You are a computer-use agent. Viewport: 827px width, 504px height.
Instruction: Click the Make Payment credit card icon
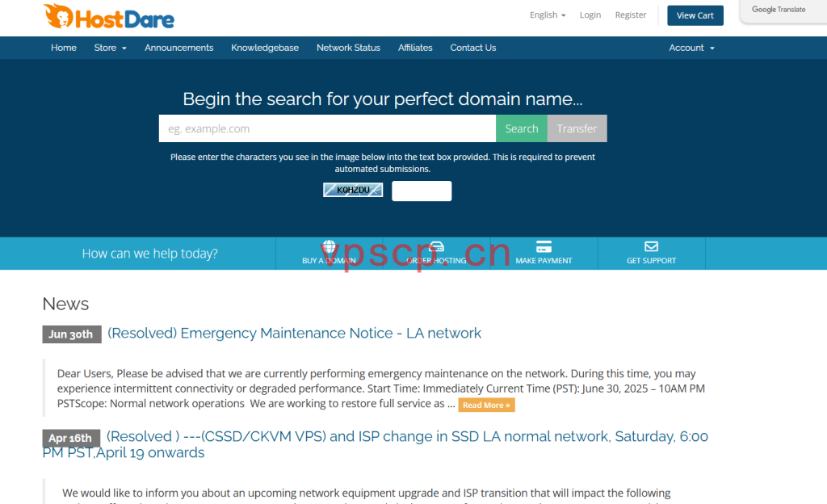click(544, 246)
